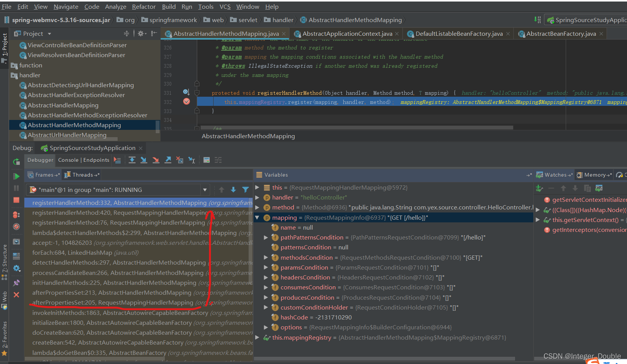Click the Step Out debug icon
Viewport: 627px width, 364px height.
click(168, 160)
